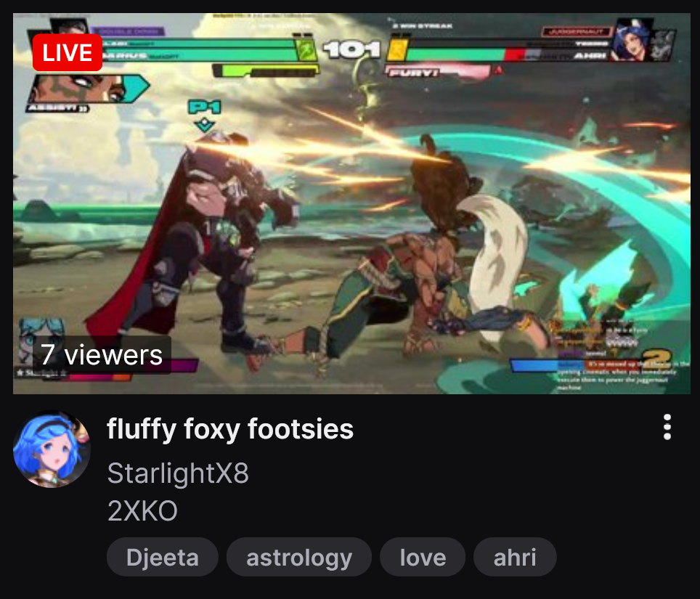This screenshot has width=700, height=599.
Task: Click the green lightning icon beside timer
Action: [306, 50]
